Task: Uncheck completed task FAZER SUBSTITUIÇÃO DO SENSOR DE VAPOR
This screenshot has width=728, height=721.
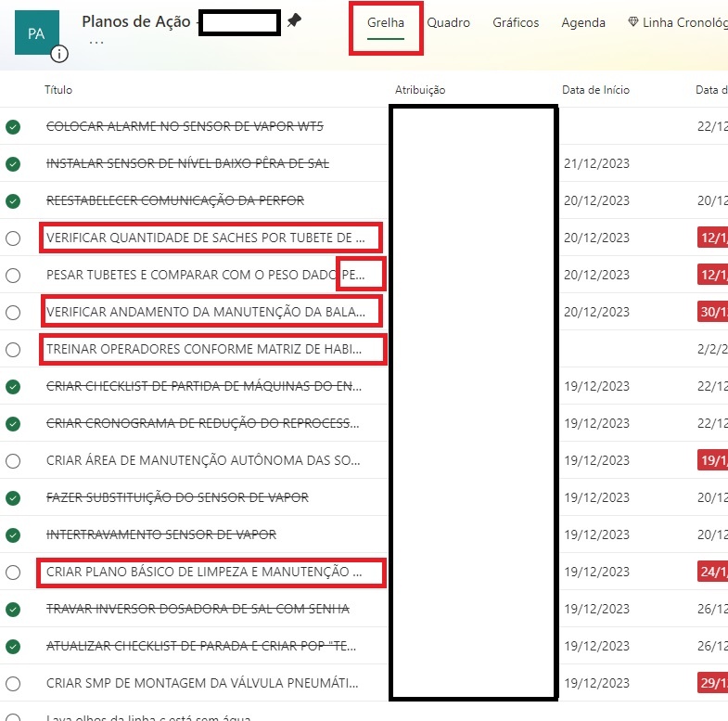Action: [x=13, y=498]
